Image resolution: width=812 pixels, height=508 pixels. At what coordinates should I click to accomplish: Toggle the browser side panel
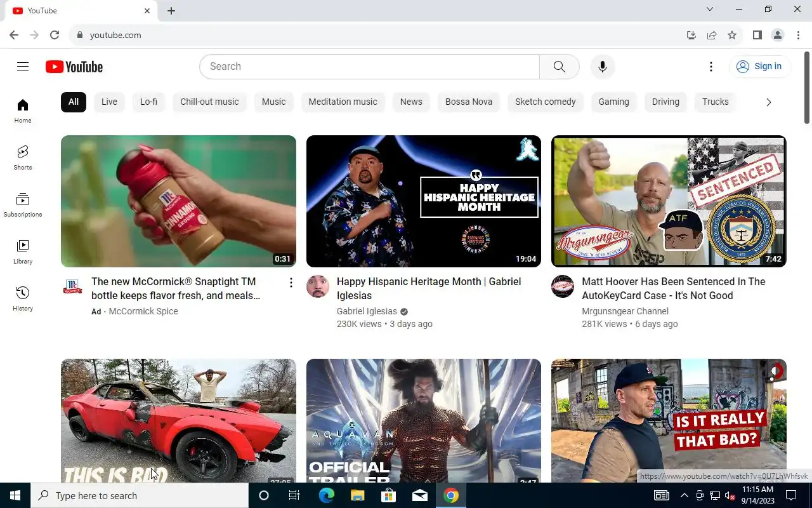tap(757, 35)
